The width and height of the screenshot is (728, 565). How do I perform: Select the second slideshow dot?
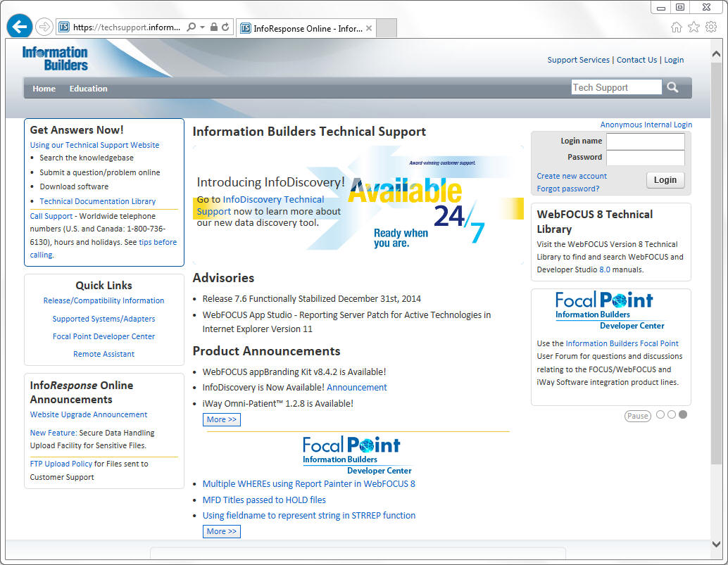coord(672,414)
